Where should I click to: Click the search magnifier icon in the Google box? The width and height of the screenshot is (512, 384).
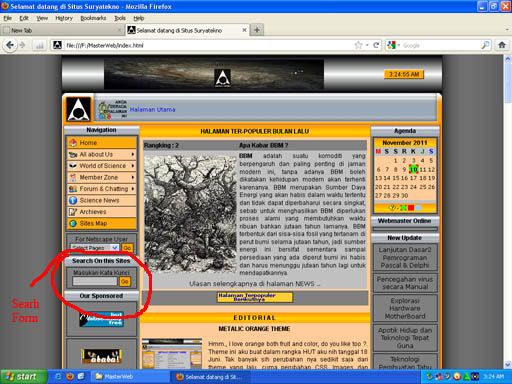click(x=486, y=45)
